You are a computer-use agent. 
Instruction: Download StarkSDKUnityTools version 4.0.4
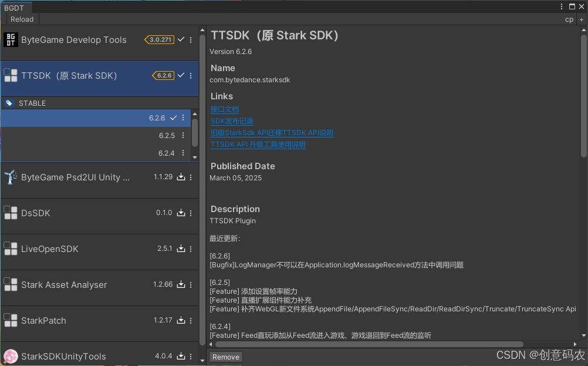(181, 356)
